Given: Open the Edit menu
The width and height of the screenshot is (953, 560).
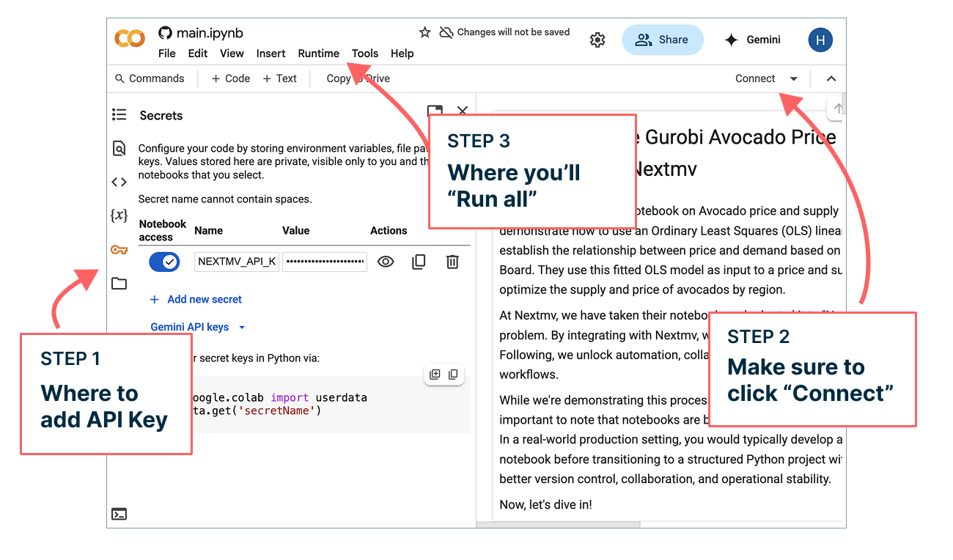Looking at the screenshot, I should click(198, 54).
